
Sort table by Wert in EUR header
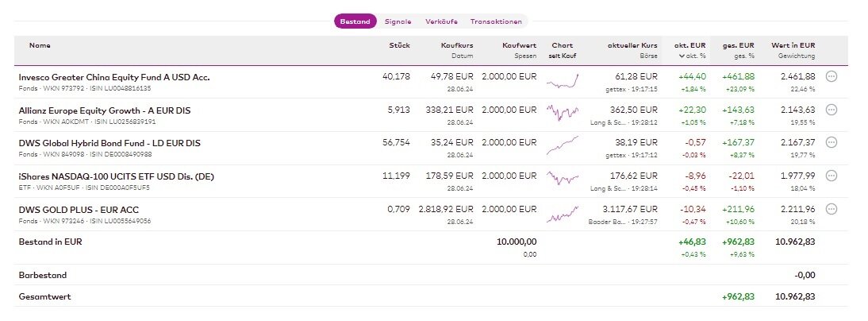793,45
